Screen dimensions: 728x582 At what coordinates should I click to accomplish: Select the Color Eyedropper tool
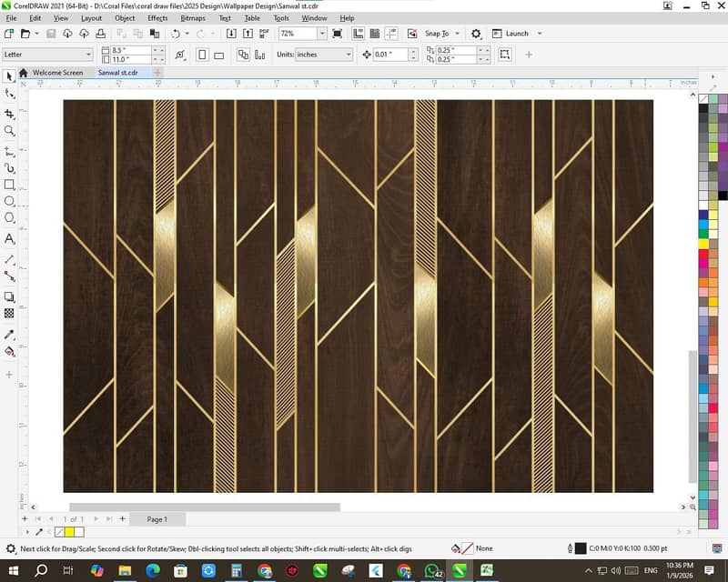pos(9,335)
